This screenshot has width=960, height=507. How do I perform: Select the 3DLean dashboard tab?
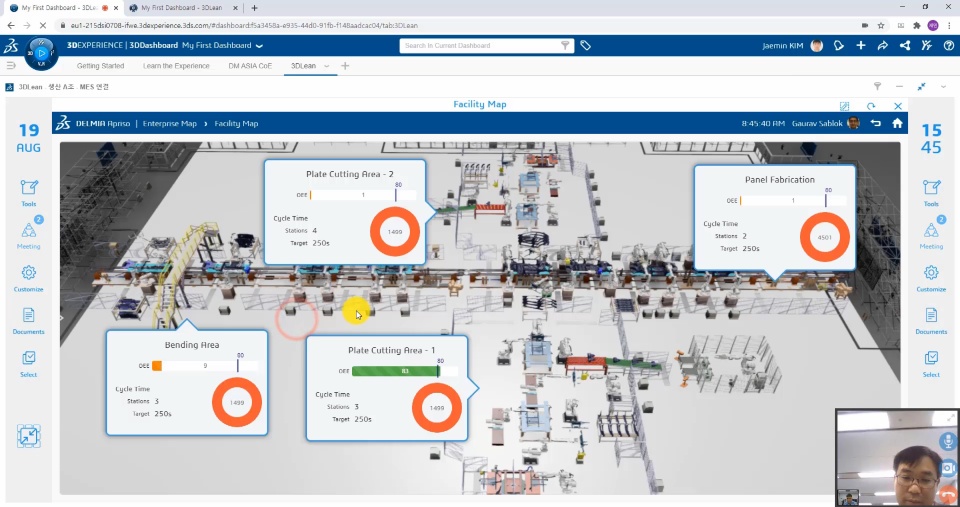(x=303, y=66)
